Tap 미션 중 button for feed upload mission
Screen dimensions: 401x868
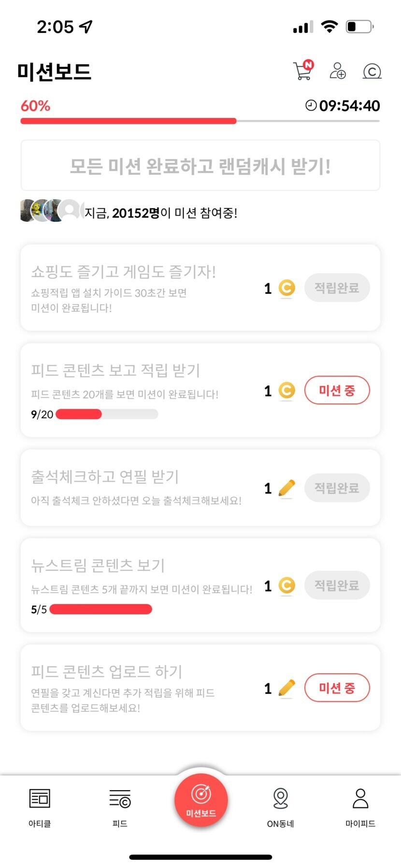click(337, 688)
